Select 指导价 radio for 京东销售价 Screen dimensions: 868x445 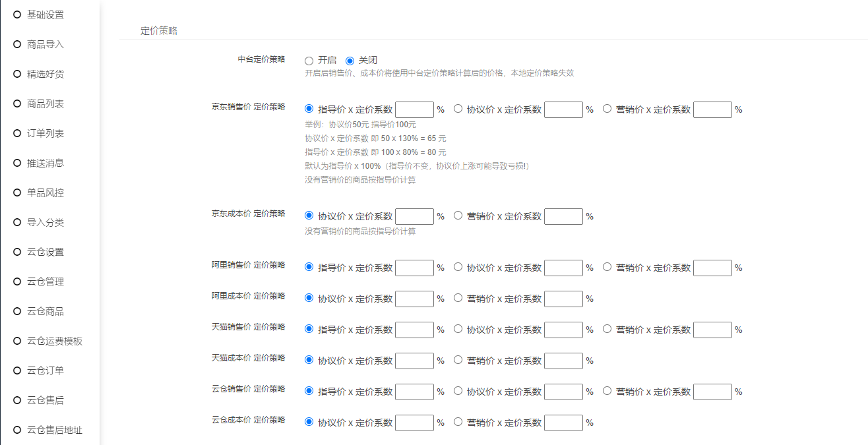point(309,109)
